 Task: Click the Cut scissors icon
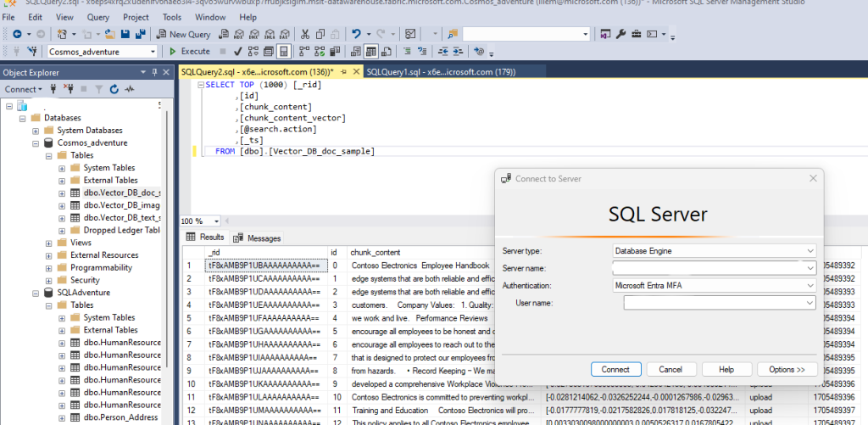[x=305, y=34]
